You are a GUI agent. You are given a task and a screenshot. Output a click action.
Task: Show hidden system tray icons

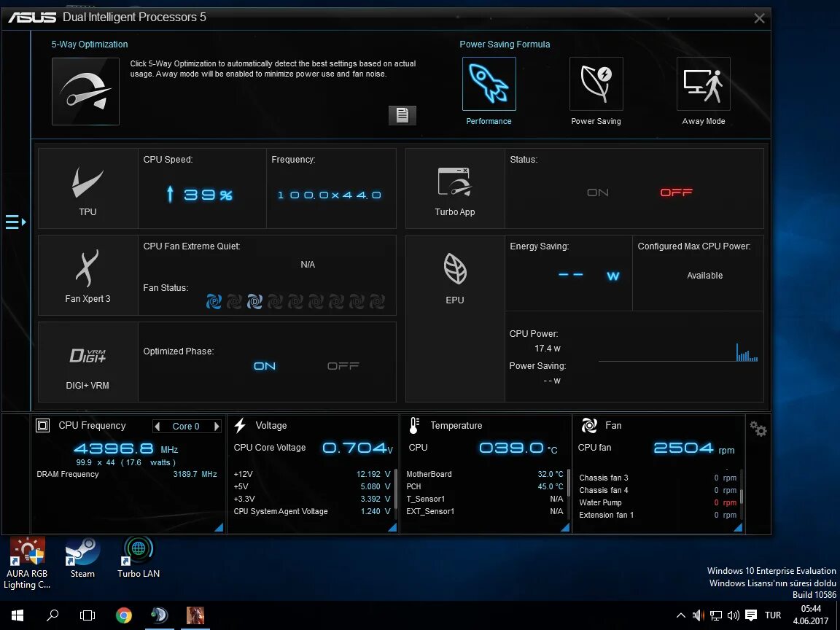(680, 615)
